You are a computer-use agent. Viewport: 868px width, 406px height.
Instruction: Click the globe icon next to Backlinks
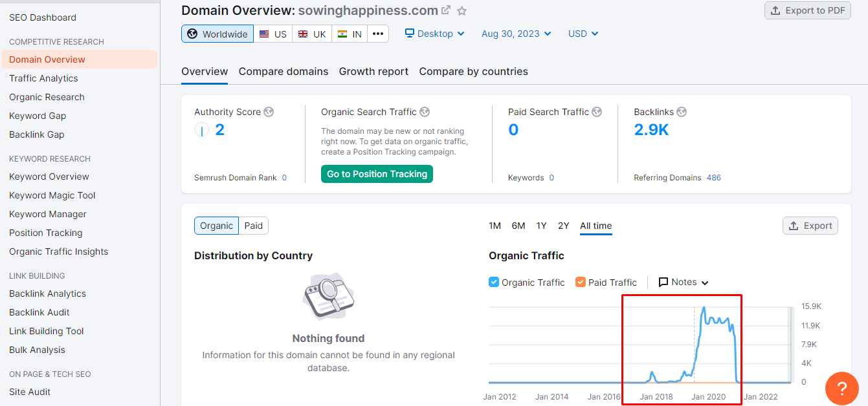(x=682, y=112)
